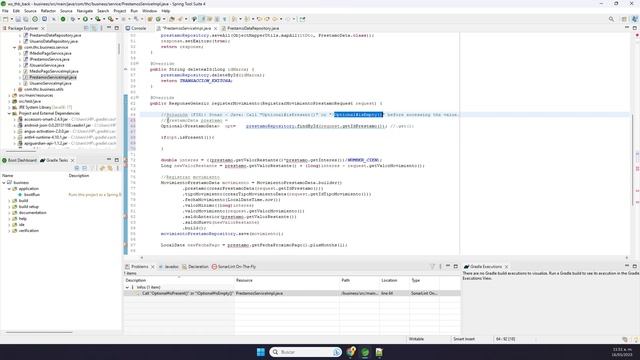Collapse Project and External Dependencies node

click(9, 113)
